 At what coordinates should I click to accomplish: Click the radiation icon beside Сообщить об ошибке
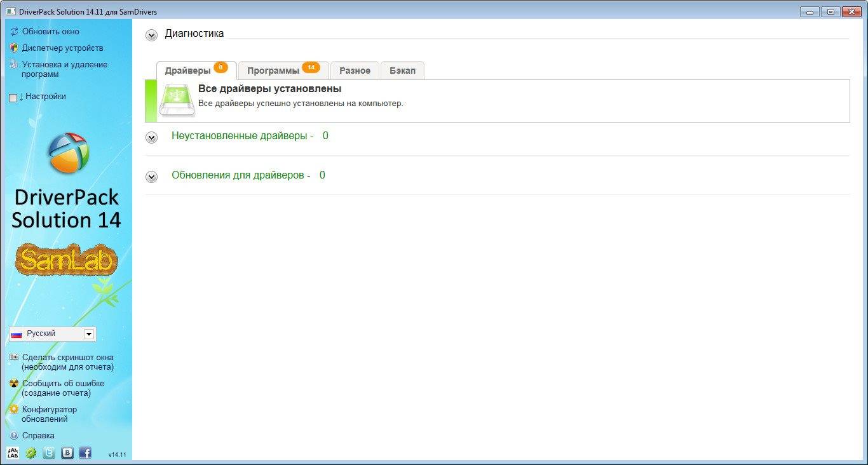pyautogui.click(x=14, y=383)
